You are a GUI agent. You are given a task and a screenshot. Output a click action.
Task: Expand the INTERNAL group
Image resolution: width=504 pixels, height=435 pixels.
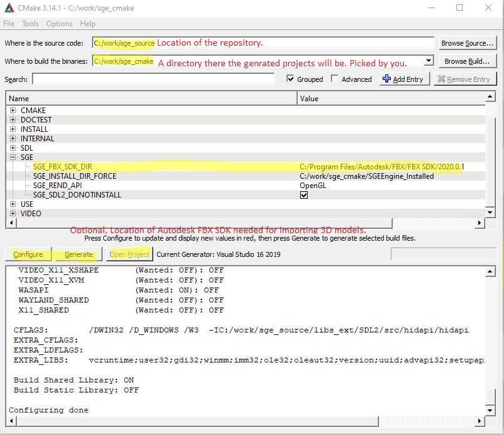point(13,139)
